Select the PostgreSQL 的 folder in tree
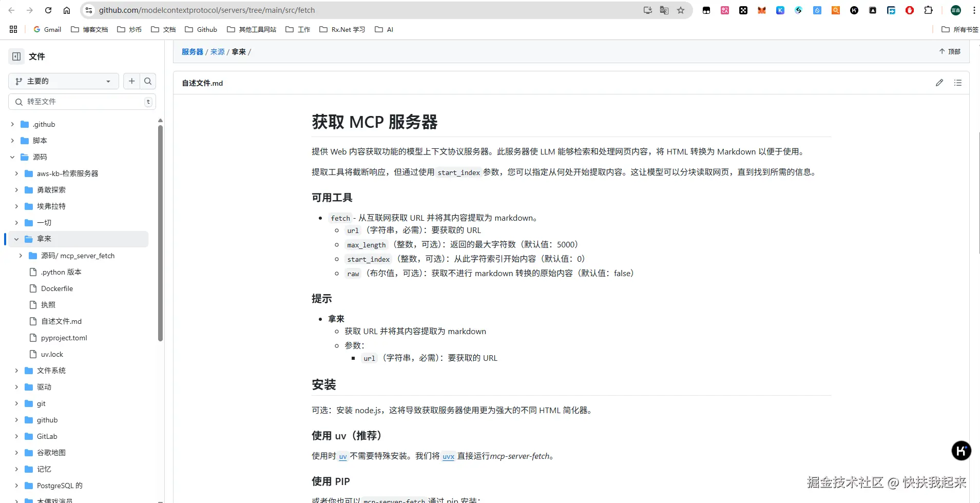Viewport: 980px width, 503px height. point(60,486)
